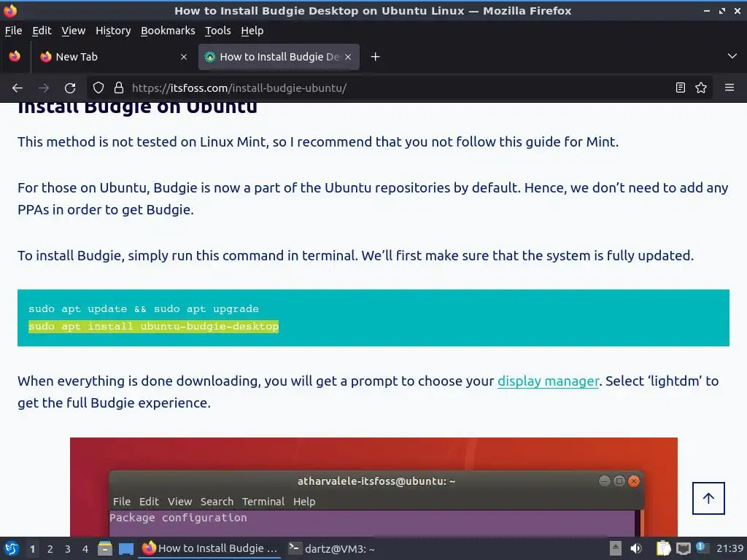This screenshot has height=560, width=747.
Task: Expand the list all tabs chevron
Action: 732,56
